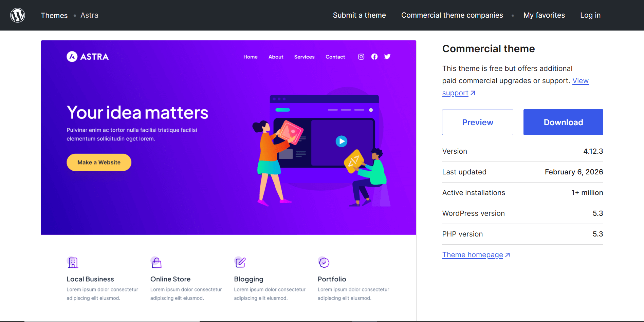The height and width of the screenshot is (322, 644).
Task: Click Contact in the preview navigation
Action: [x=335, y=57]
